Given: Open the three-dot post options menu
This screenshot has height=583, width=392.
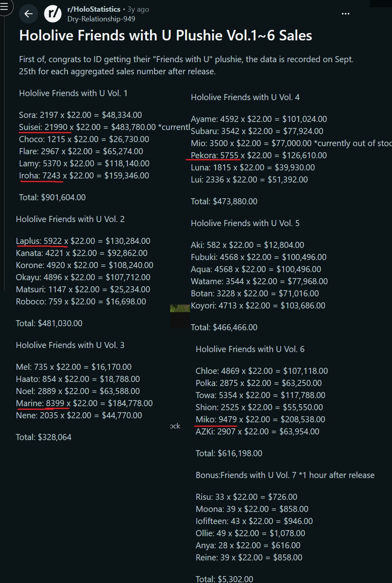Looking at the screenshot, I should 346,14.
